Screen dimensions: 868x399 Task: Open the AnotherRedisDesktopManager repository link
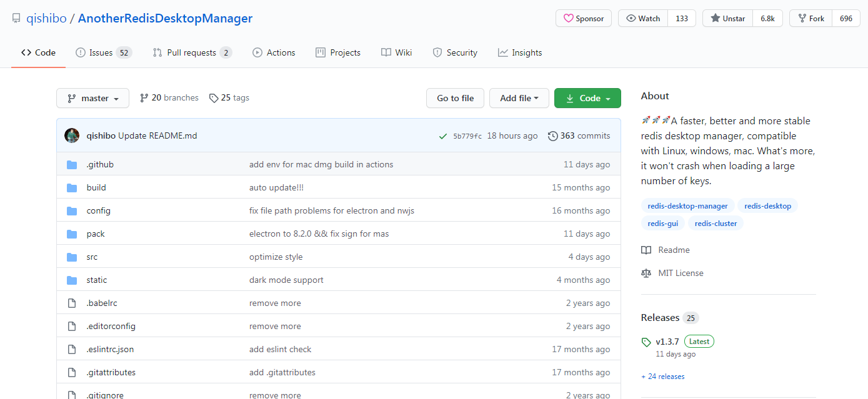[165, 18]
